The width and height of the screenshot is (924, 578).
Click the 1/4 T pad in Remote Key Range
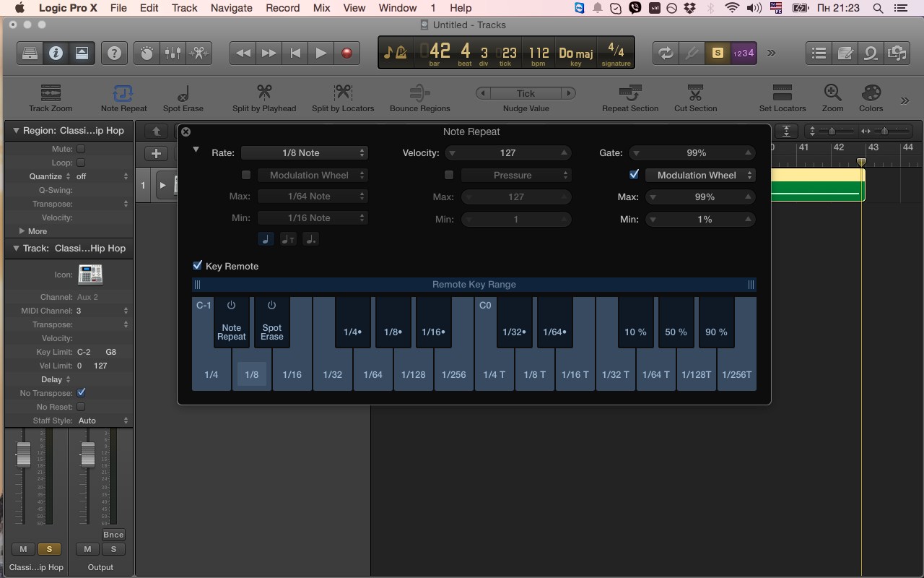tap(494, 374)
